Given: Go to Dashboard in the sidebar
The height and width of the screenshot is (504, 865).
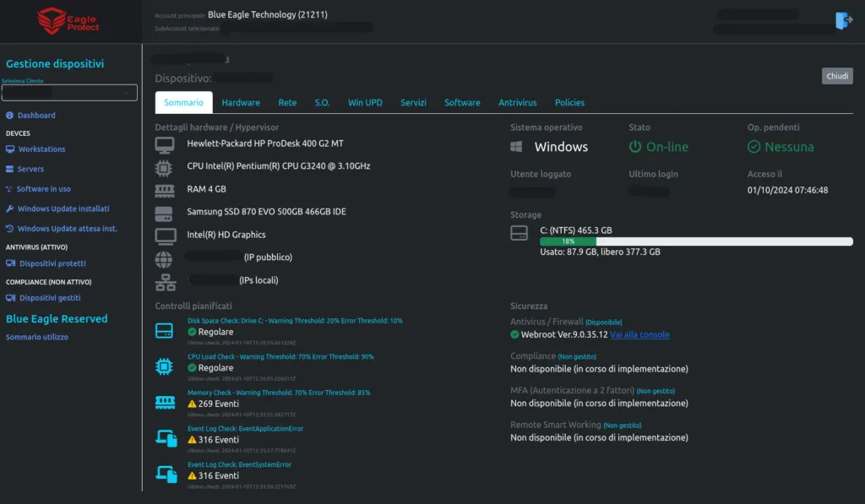Looking at the screenshot, I should point(30,116).
